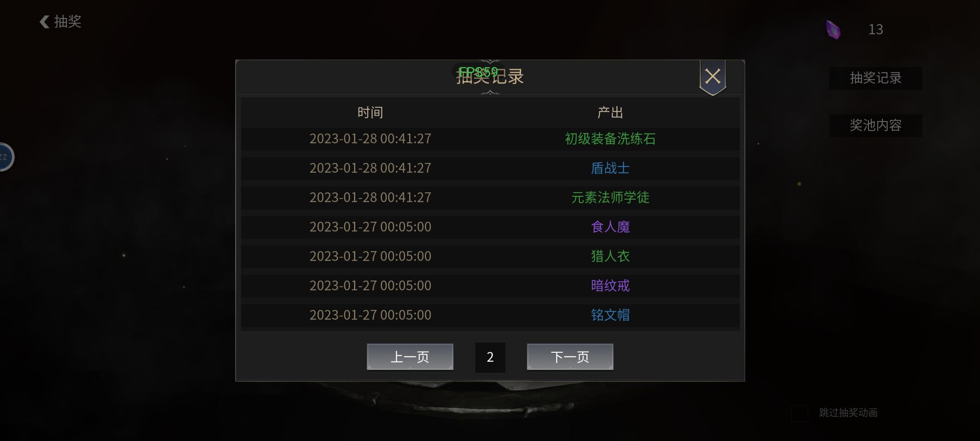Tap the purple crystal currency icon
The height and width of the screenshot is (441, 980).
(833, 29)
